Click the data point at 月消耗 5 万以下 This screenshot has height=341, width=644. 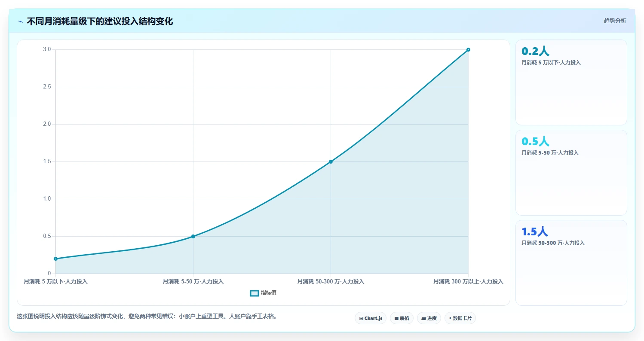point(55,259)
